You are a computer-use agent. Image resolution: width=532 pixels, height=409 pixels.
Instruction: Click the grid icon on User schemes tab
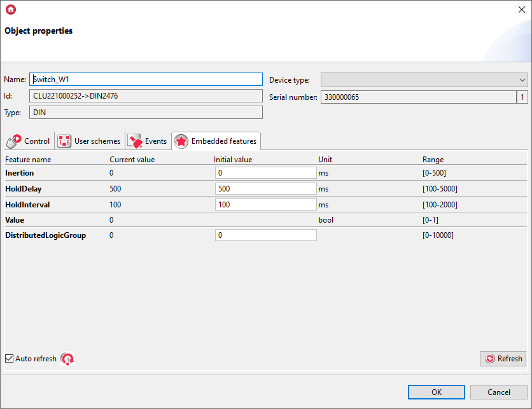click(64, 141)
